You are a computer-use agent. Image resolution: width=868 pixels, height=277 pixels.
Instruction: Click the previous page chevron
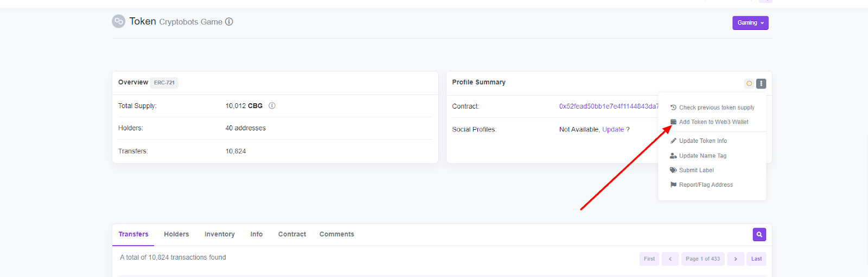pos(670,259)
